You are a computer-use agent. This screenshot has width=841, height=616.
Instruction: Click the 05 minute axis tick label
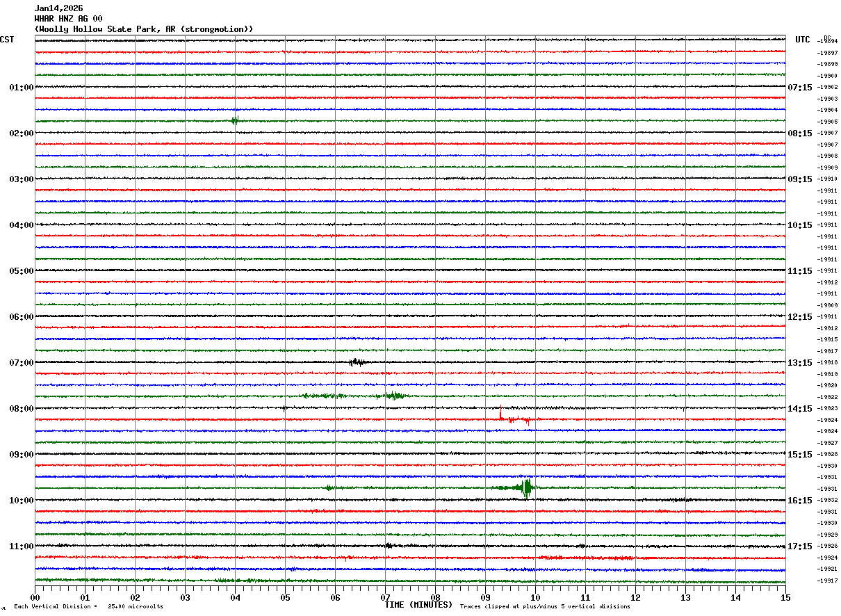[285, 597]
